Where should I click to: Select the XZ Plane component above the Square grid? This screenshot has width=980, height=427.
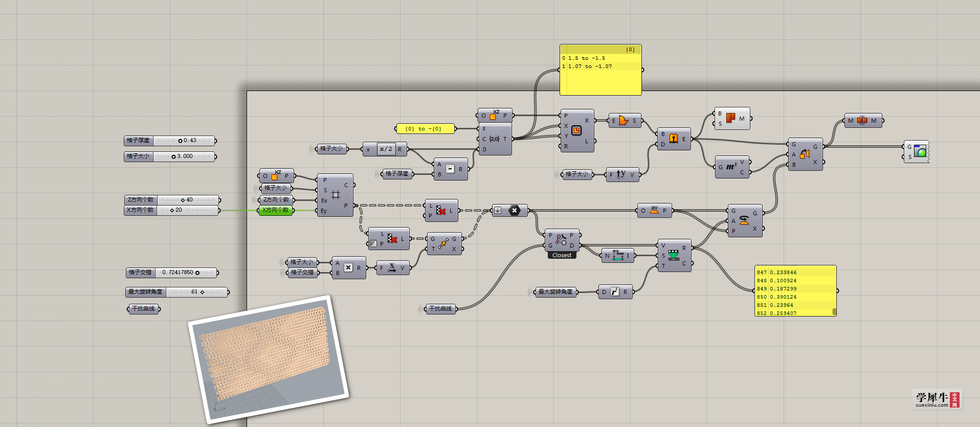coord(276,176)
